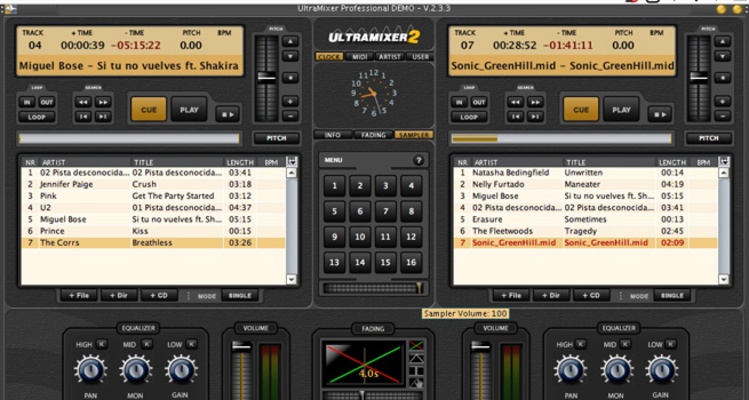Open the sampler MENU

coord(333,160)
